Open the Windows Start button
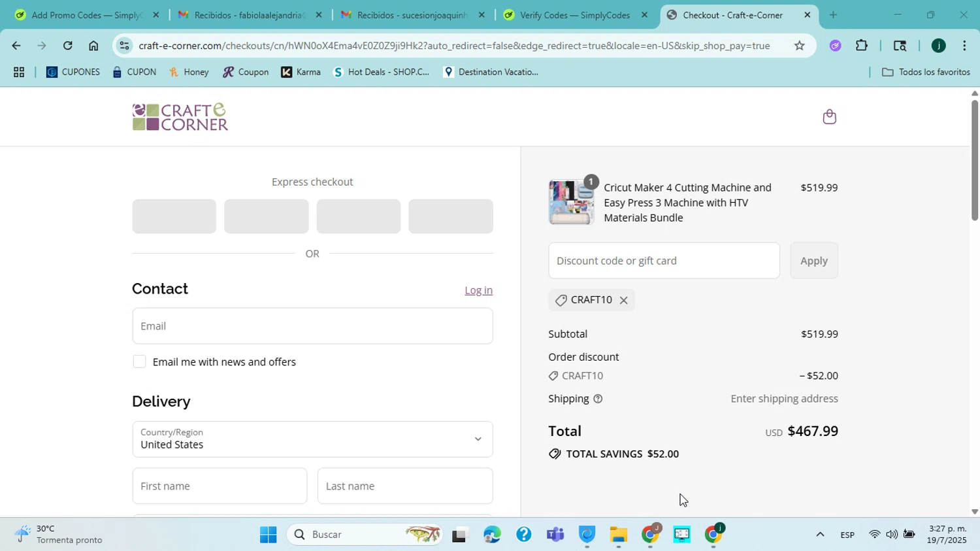This screenshot has height=551, width=980. [x=268, y=535]
